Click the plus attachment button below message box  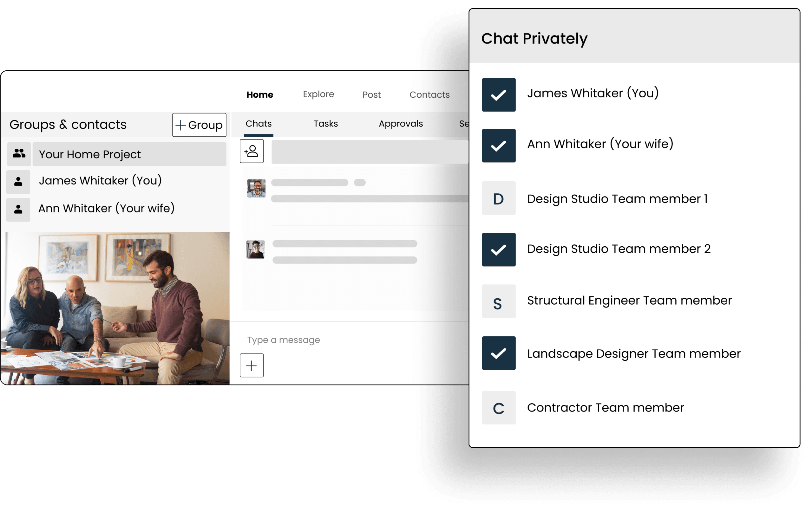[252, 366]
